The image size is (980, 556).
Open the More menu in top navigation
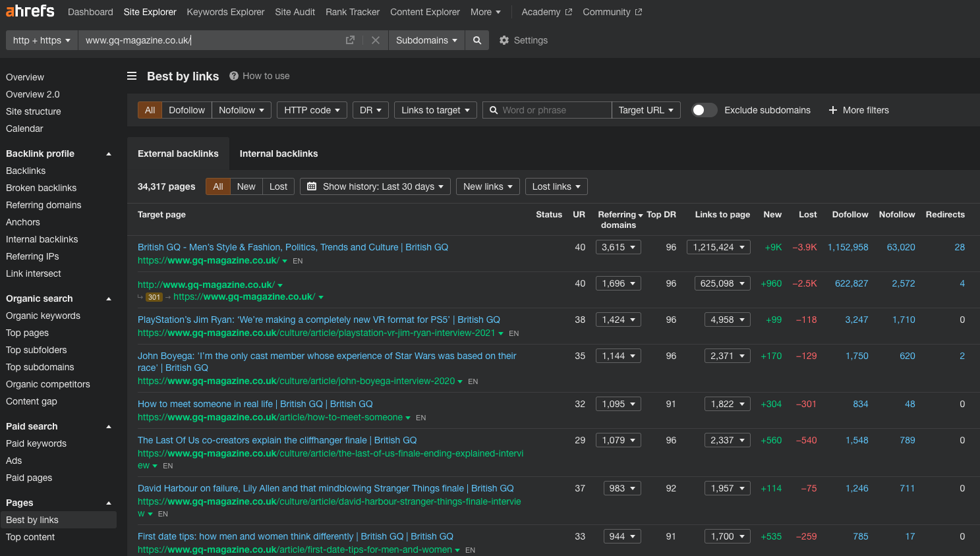[x=486, y=12]
